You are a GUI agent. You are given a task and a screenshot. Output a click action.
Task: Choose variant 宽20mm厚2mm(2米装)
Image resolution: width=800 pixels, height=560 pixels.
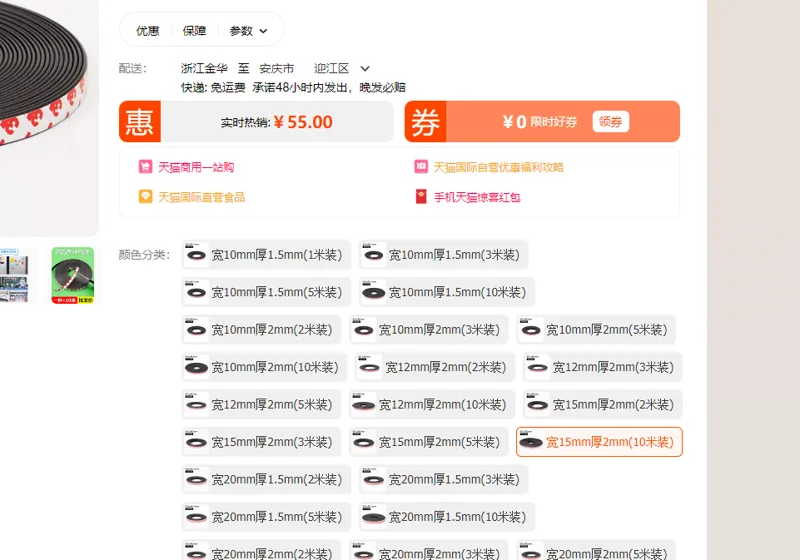coord(261,550)
